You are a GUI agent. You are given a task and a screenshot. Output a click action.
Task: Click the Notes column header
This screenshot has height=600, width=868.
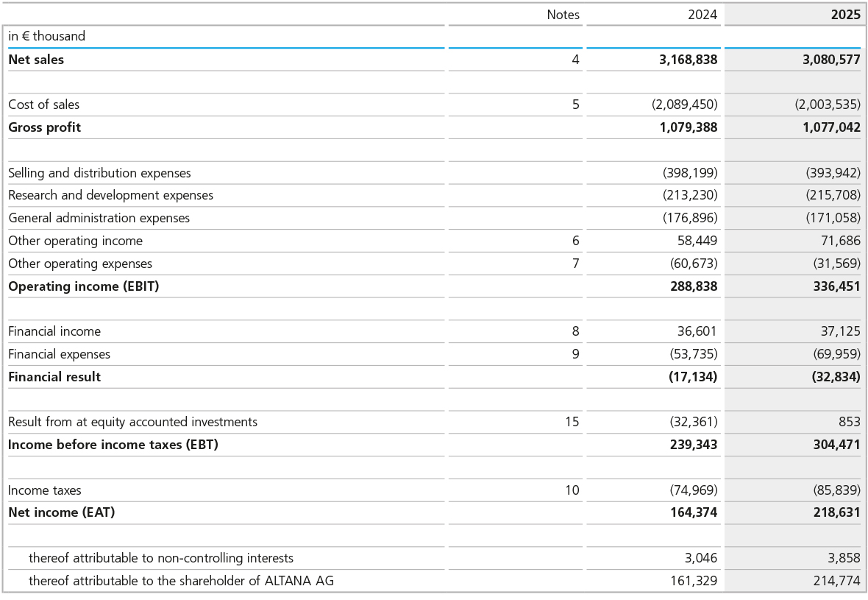(x=563, y=15)
